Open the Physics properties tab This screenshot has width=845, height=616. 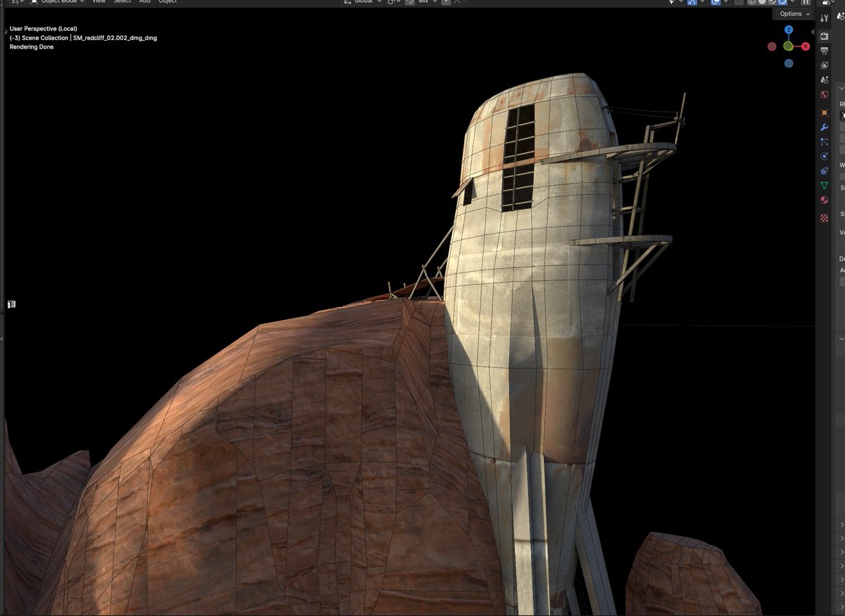click(825, 156)
